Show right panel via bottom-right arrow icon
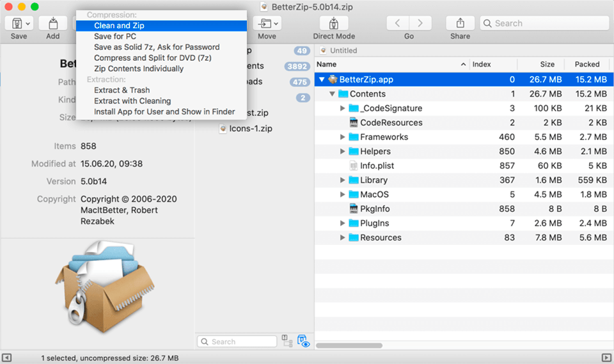Viewport: 614px width, 364px height. (x=606, y=358)
